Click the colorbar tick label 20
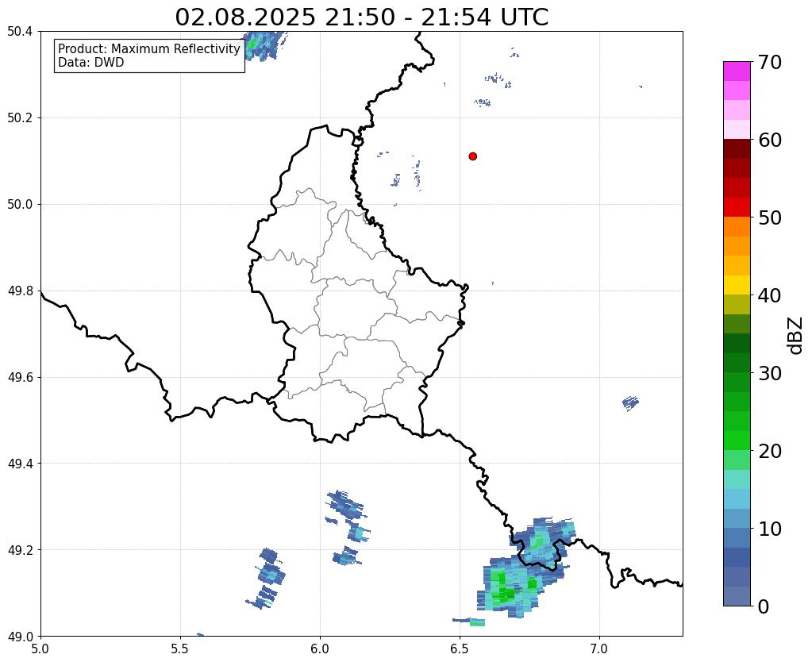 point(770,451)
